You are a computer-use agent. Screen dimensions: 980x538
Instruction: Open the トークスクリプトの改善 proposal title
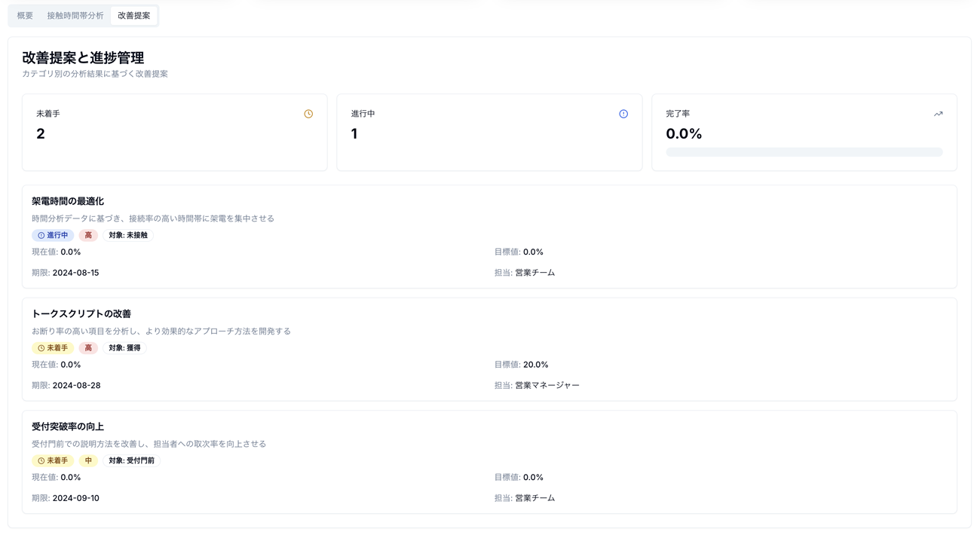pyautogui.click(x=81, y=313)
